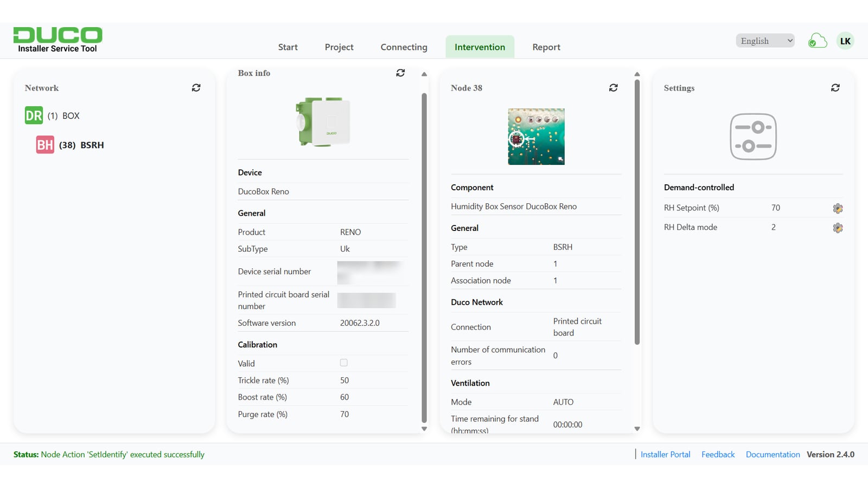Click the Node 38 scrollbar up arrow
Screen dimensions: 868x488
(x=637, y=74)
